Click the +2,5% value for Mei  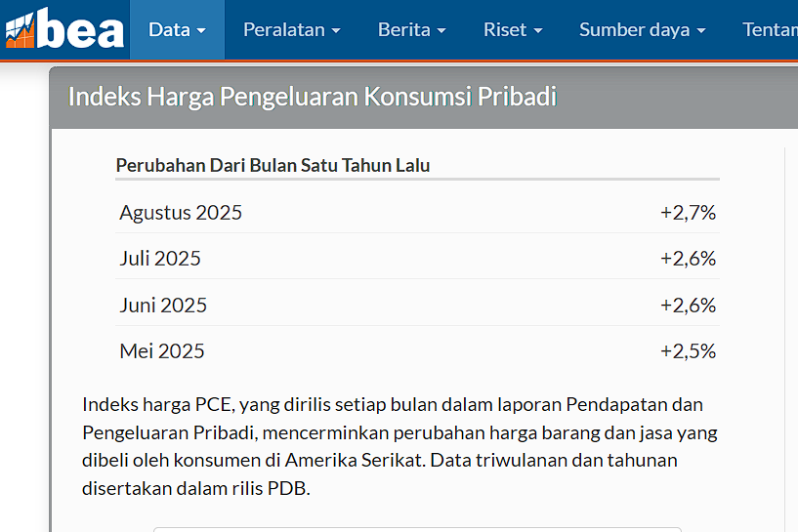click(x=688, y=351)
